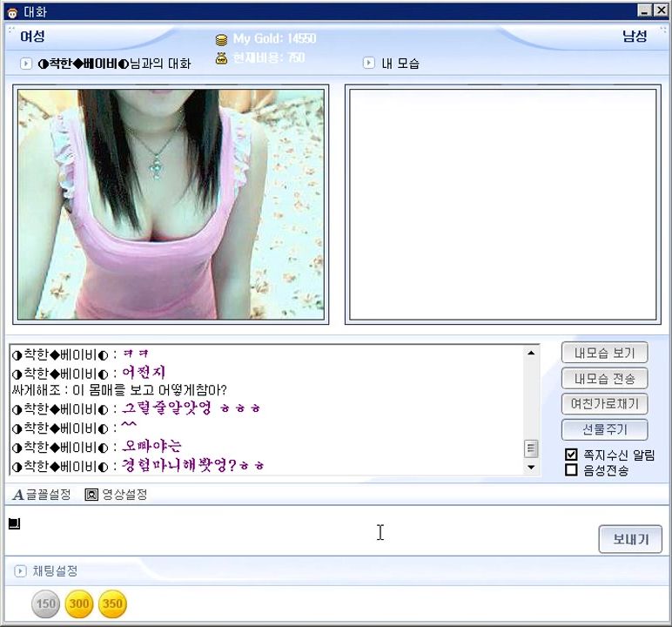The width and height of the screenshot is (672, 627).
Task: Select the 300 gold coin icon
Action: tap(79, 603)
